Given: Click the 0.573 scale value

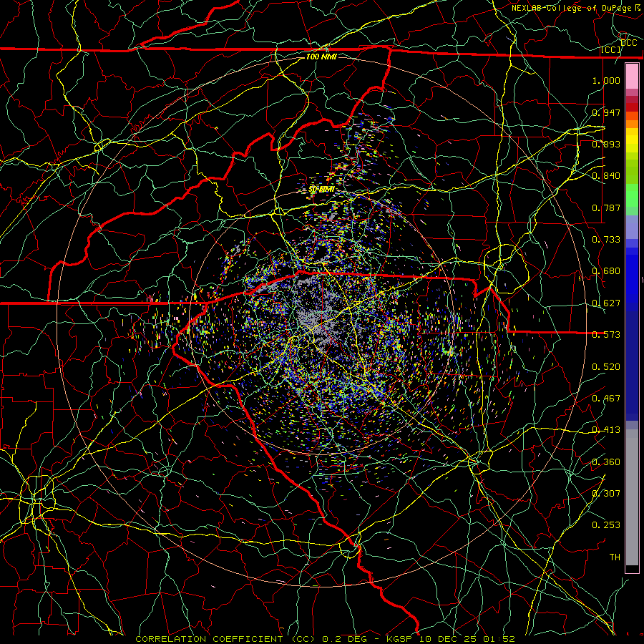Looking at the screenshot, I should click(x=606, y=335).
